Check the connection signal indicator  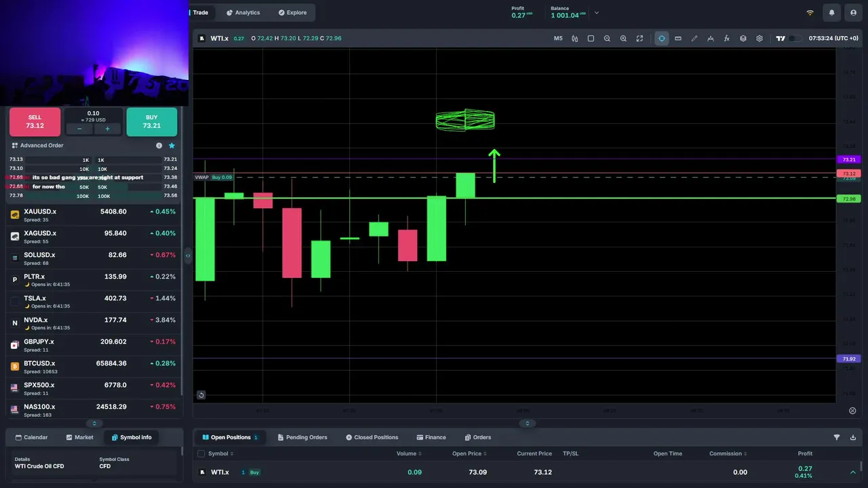[810, 13]
